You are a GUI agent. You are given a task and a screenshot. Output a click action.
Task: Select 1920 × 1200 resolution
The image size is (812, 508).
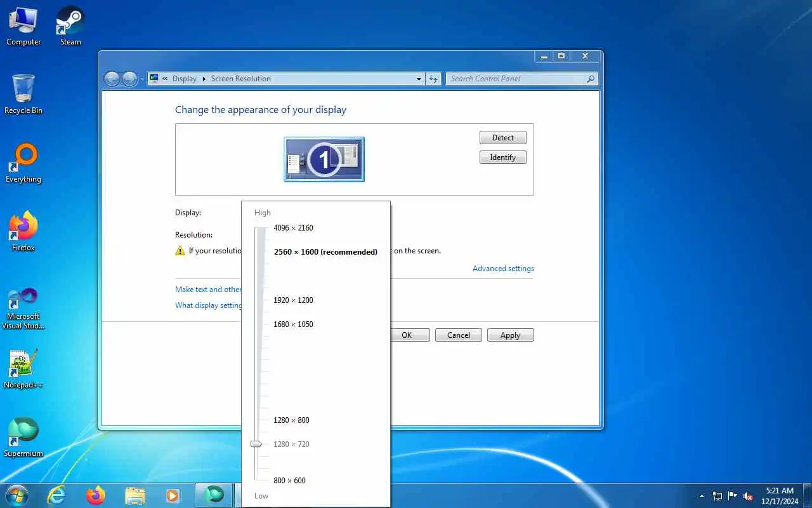coord(293,300)
